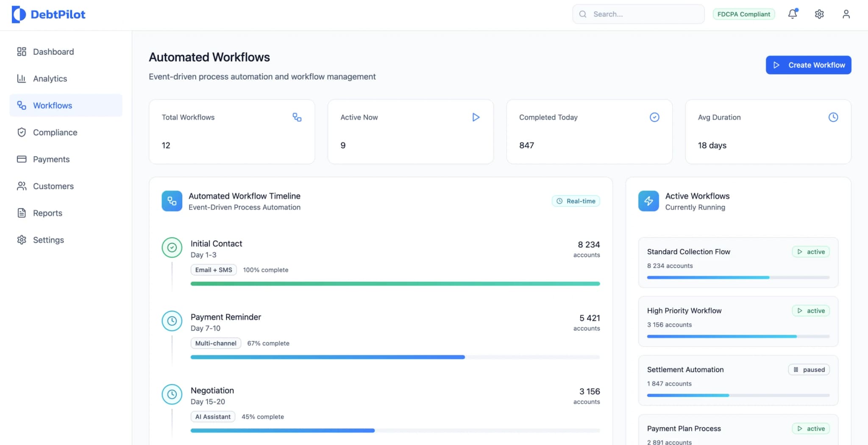Click the Automated Workflow Timeline icon
Image resolution: width=868 pixels, height=445 pixels.
click(172, 201)
